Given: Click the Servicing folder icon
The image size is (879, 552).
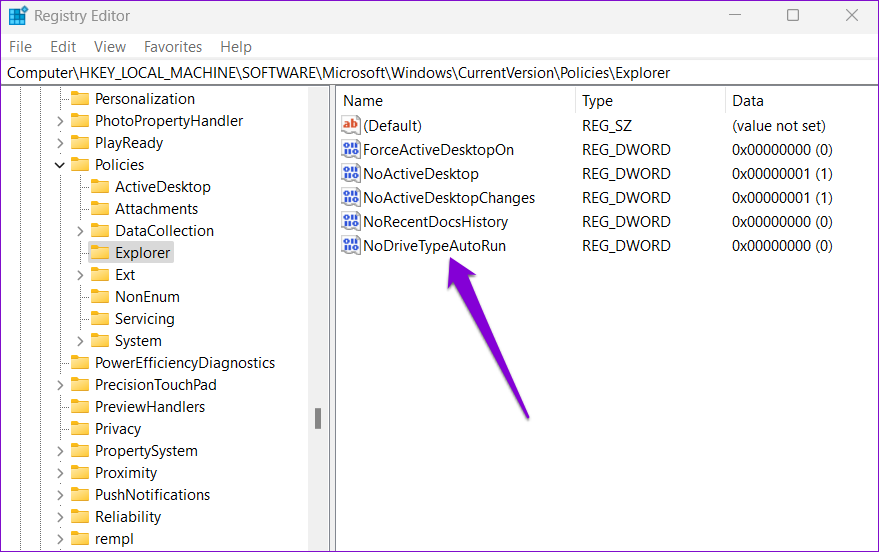Looking at the screenshot, I should click(x=100, y=319).
